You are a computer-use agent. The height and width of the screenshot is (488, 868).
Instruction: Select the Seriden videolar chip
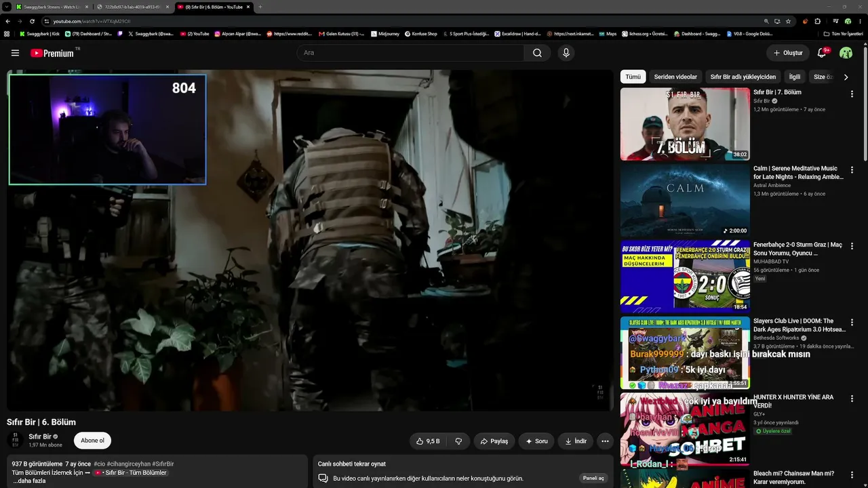pyautogui.click(x=675, y=77)
